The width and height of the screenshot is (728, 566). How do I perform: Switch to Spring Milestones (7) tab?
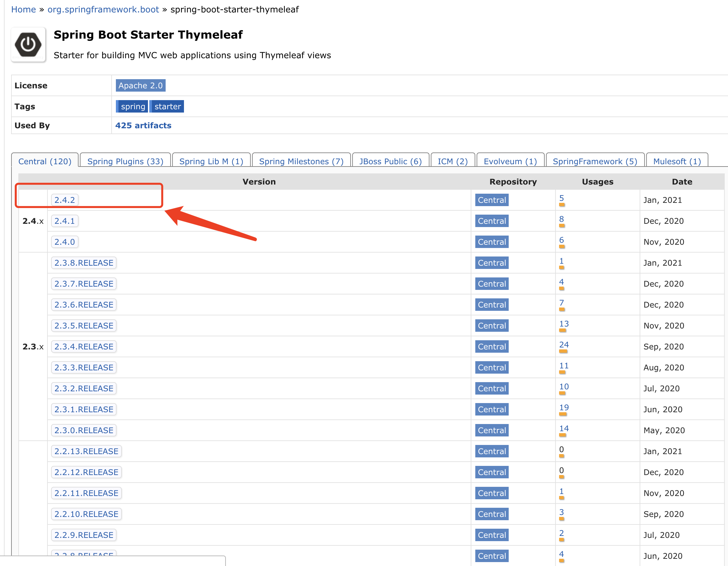[x=301, y=162]
